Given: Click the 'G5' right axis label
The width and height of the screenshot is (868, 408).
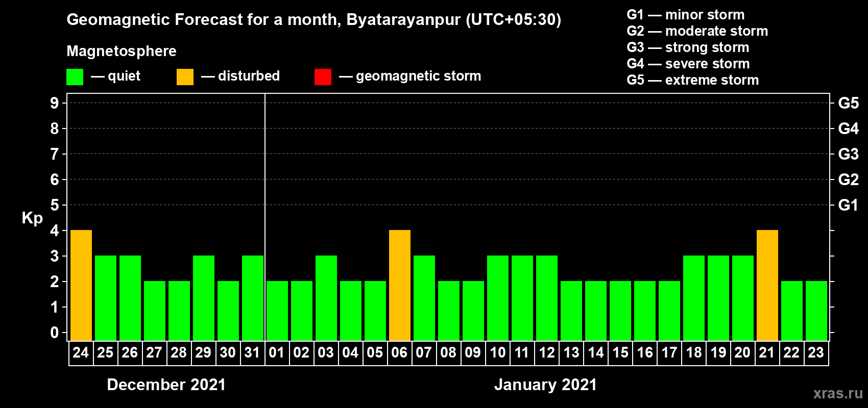Looking at the screenshot, I should tap(849, 103).
